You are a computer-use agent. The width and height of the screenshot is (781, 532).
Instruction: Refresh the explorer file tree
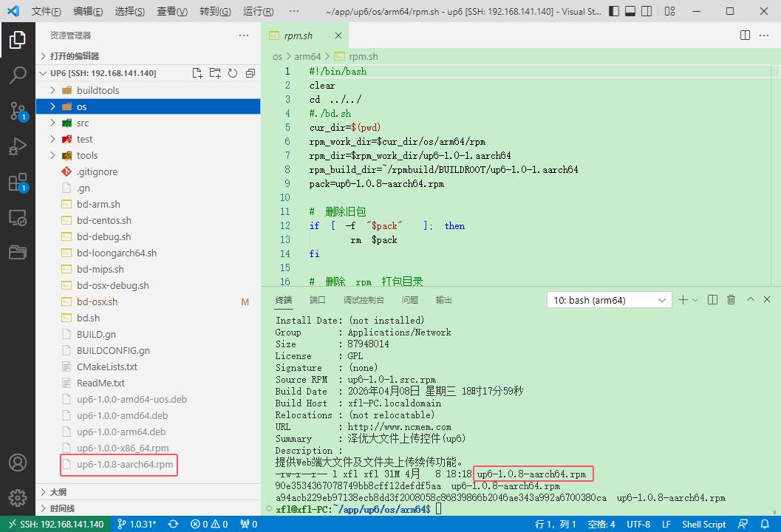coord(233,73)
